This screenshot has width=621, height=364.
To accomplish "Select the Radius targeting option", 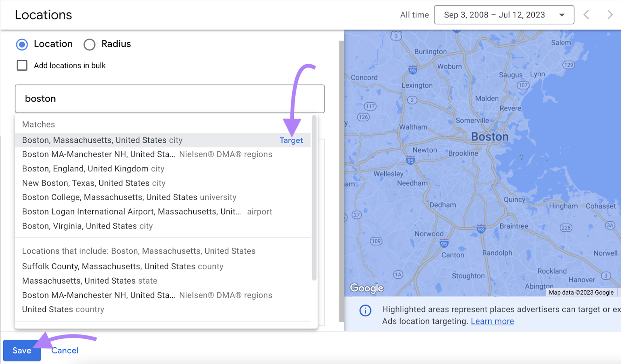I will point(90,44).
